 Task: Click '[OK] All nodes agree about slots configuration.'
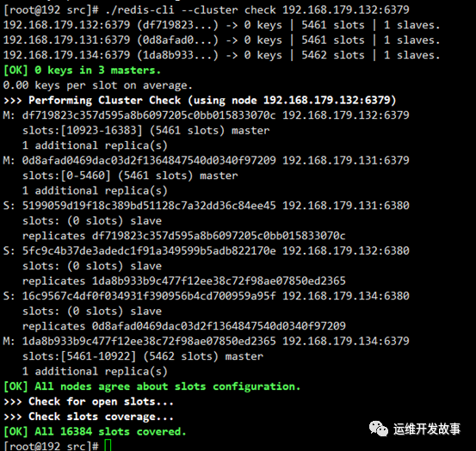pos(151,386)
